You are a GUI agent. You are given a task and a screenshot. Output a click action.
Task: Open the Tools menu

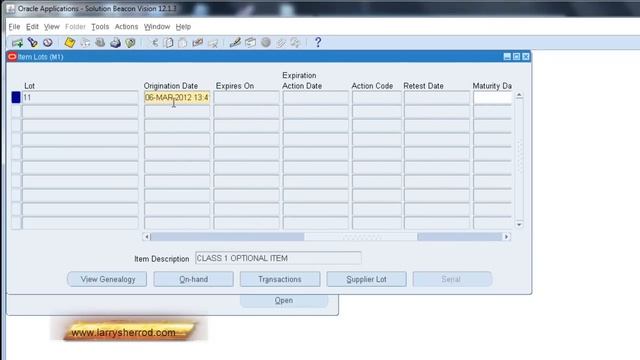click(x=100, y=27)
